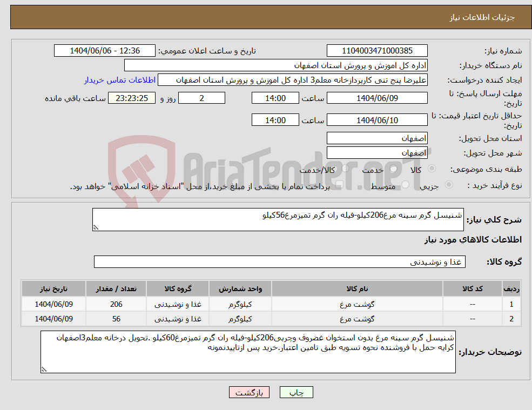Click the remaining days field showing 2
Image resolution: width=532 pixels, height=410 pixels.
[x=201, y=98]
